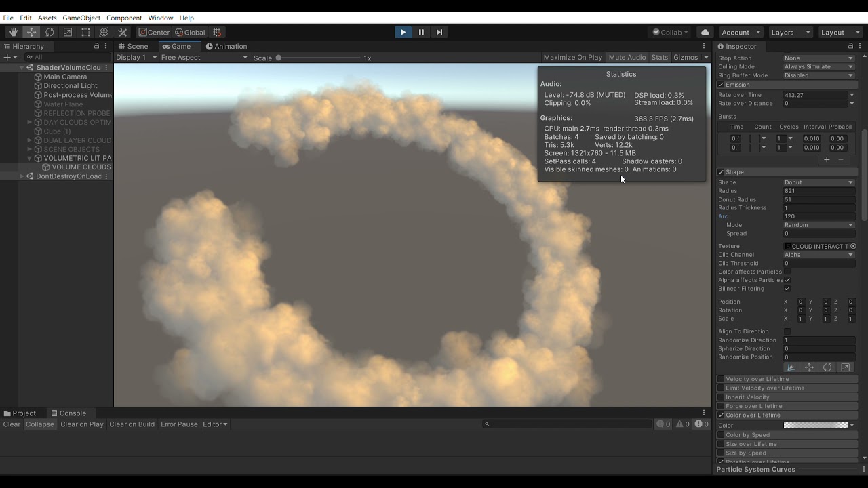This screenshot has height=488, width=868.
Task: Open cloud services icon
Action: tap(705, 33)
